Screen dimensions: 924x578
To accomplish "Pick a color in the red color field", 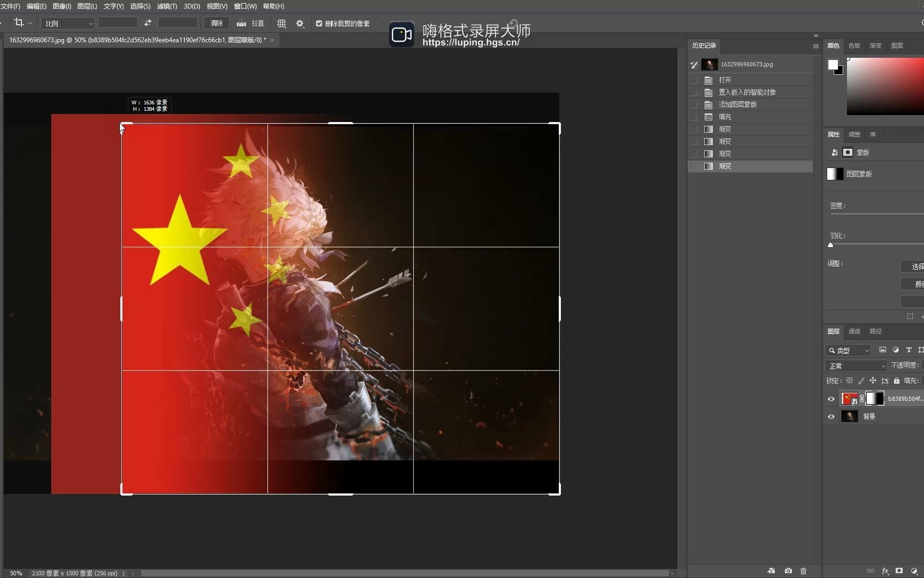I will (885, 86).
